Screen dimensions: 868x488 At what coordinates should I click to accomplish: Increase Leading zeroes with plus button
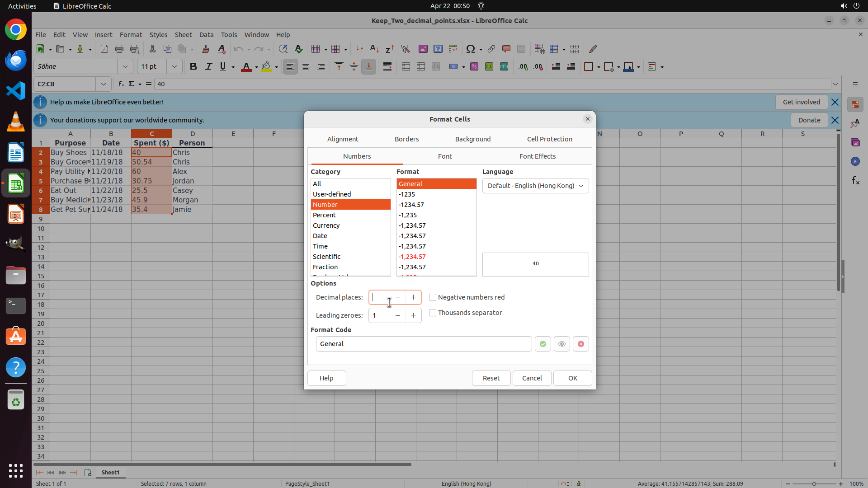click(x=413, y=315)
